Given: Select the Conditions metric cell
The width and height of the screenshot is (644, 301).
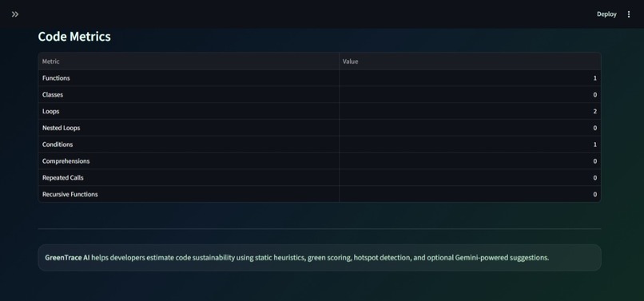Looking at the screenshot, I should pos(189,145).
